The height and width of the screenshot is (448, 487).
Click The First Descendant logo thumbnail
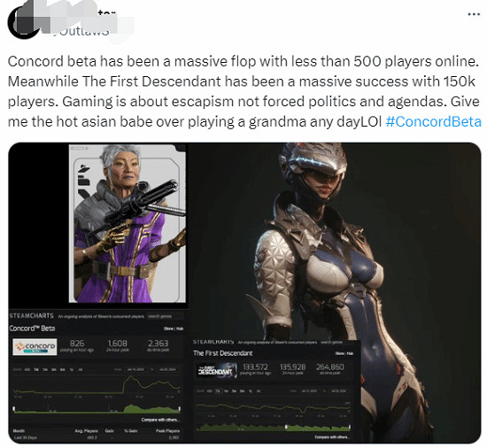click(217, 370)
